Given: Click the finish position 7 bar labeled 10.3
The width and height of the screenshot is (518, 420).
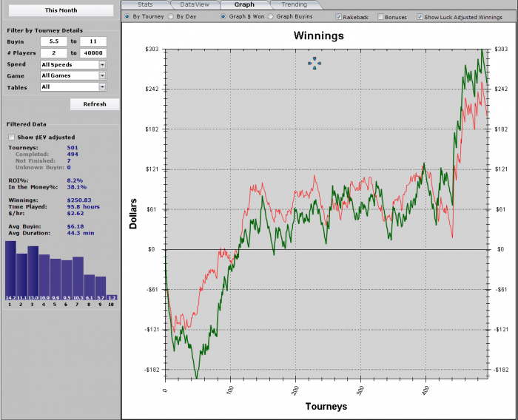Looking at the screenshot, I should tap(78, 278).
